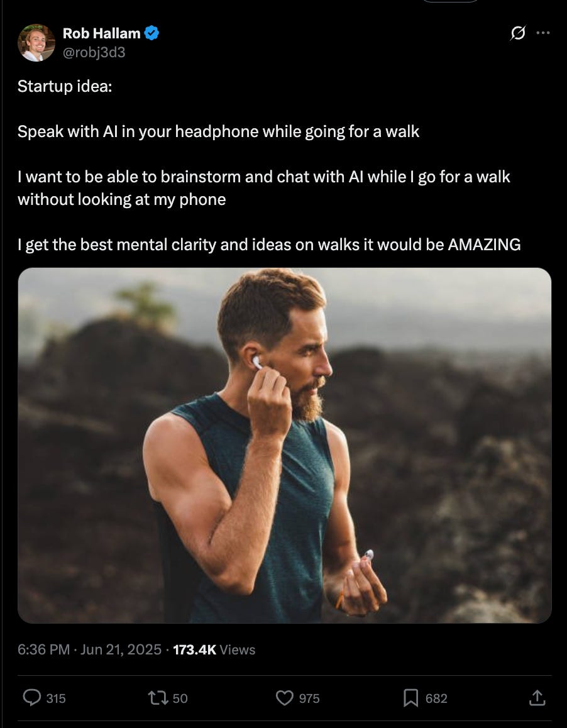Visit the @robj3d3 handle link
Screen dimensions: 567x728
(x=94, y=52)
